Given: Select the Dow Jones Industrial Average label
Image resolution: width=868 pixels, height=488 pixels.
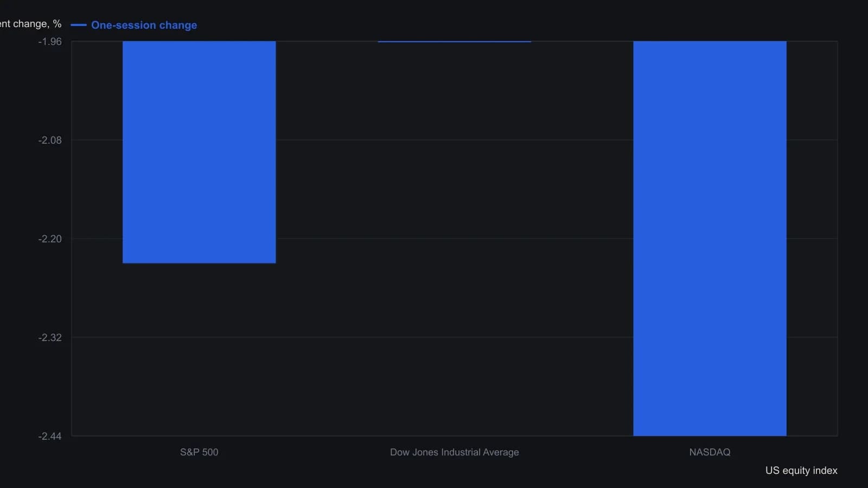Looking at the screenshot, I should (455, 452).
